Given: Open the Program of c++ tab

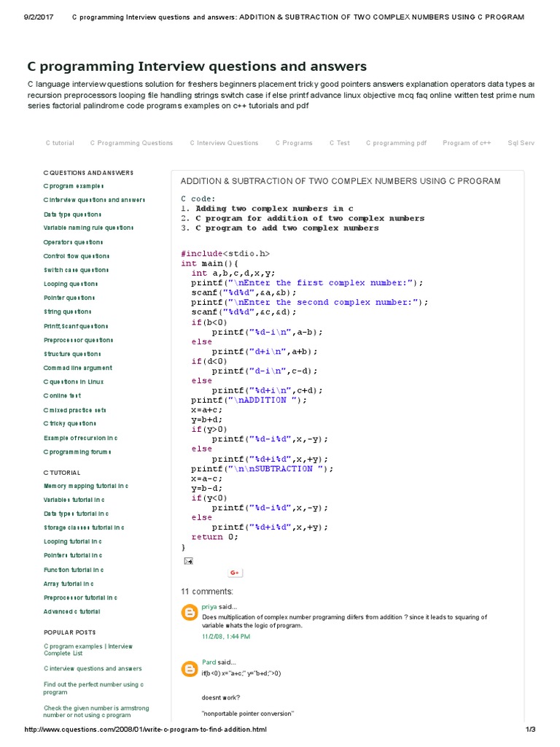Looking at the screenshot, I should (x=467, y=143).
